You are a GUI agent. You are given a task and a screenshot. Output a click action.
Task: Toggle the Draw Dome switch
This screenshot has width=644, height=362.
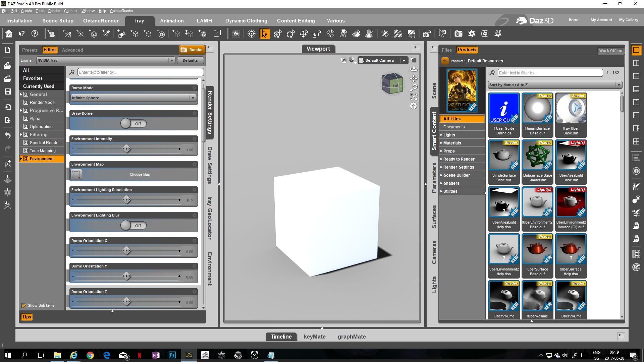point(133,124)
